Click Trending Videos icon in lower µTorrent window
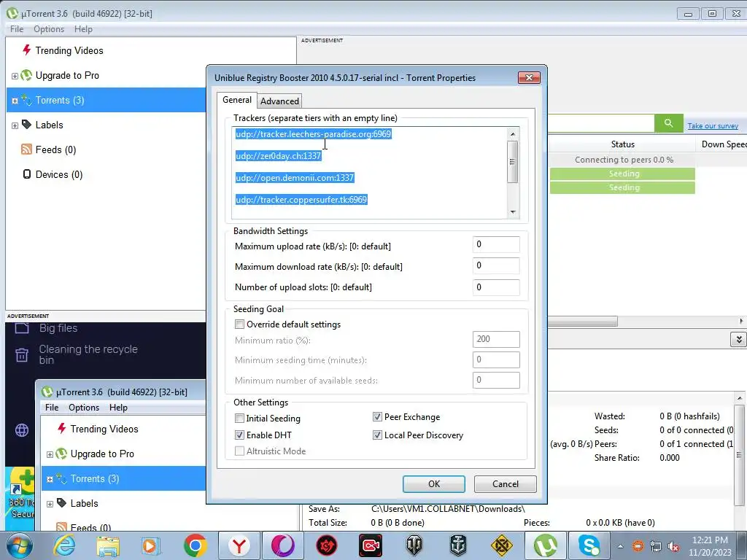The width and height of the screenshot is (747, 560). tap(62, 429)
